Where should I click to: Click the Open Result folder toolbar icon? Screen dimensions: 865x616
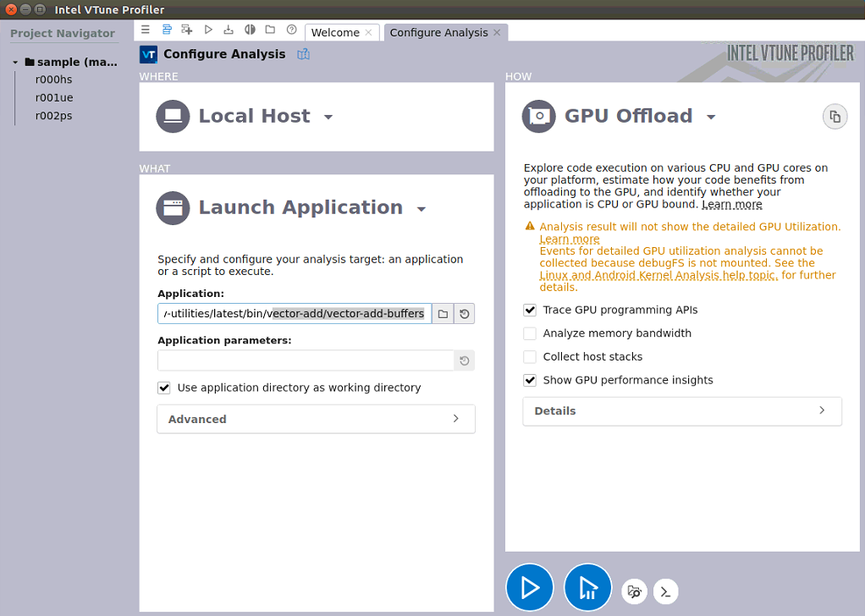tap(270, 30)
